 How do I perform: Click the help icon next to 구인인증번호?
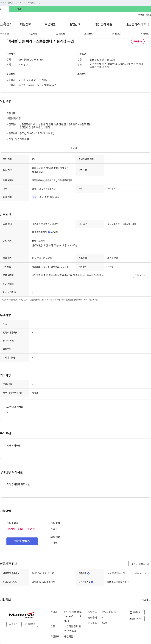[x=92, y=582]
